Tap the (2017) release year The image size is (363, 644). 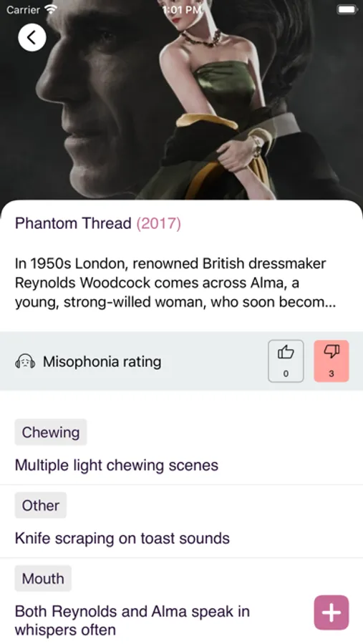pyautogui.click(x=158, y=223)
